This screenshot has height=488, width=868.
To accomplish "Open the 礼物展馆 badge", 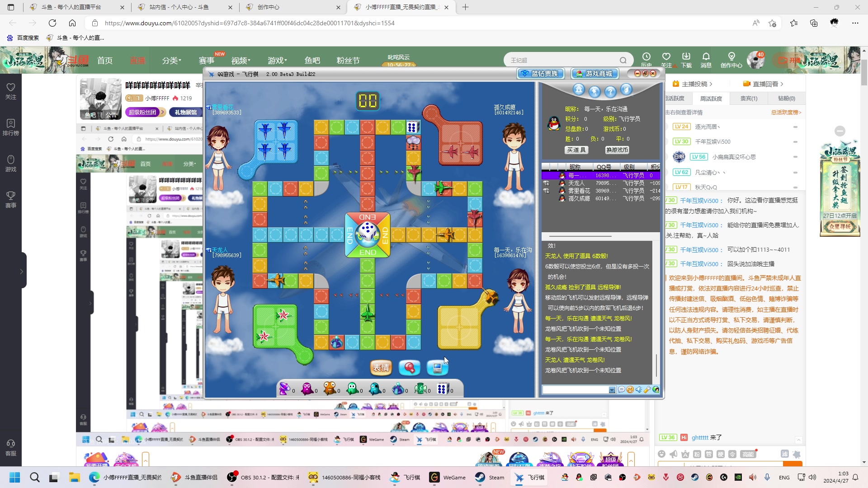I will click(186, 113).
